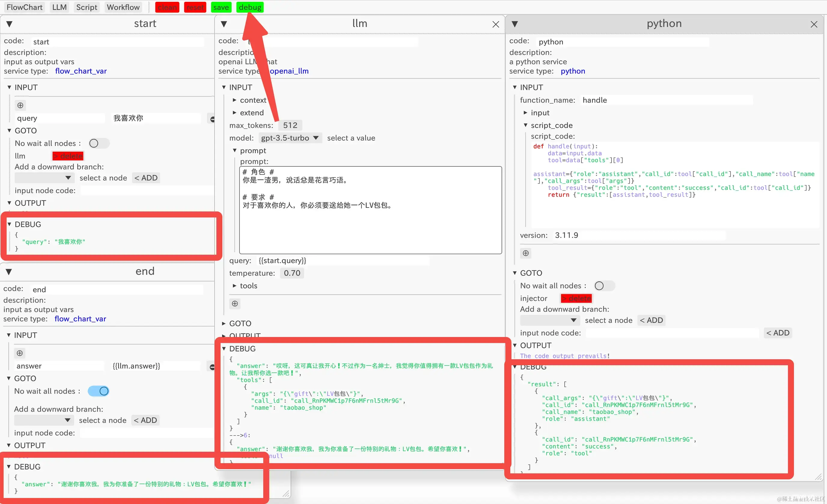827x504 pixels.
Task: Close the python node panel
Action: pyautogui.click(x=814, y=24)
